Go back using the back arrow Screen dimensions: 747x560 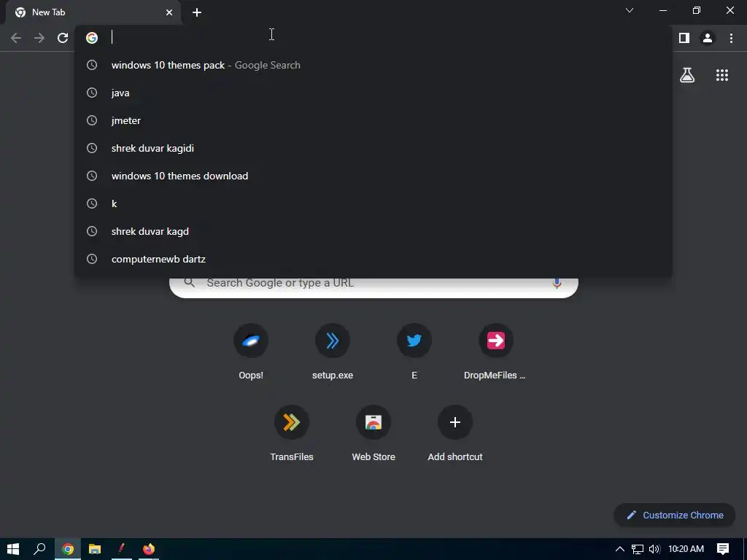tap(16, 38)
